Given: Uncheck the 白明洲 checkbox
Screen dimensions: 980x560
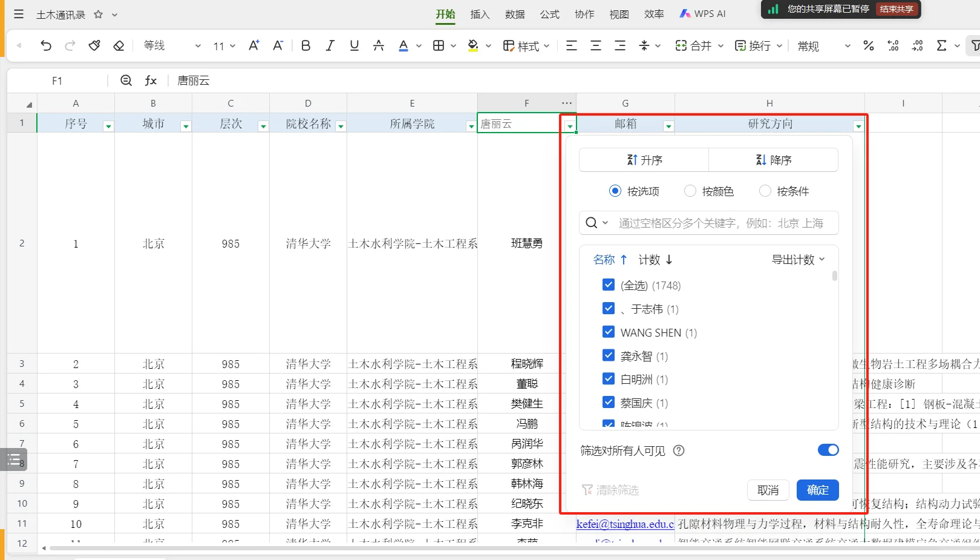Looking at the screenshot, I should pyautogui.click(x=609, y=379).
